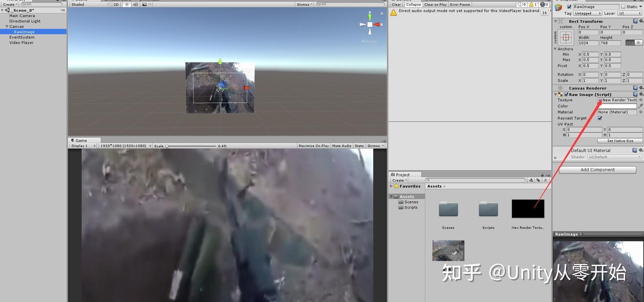The width and height of the screenshot is (644, 302).
Task: Open the Color eyedropper in Raw Image component
Action: (x=641, y=106)
